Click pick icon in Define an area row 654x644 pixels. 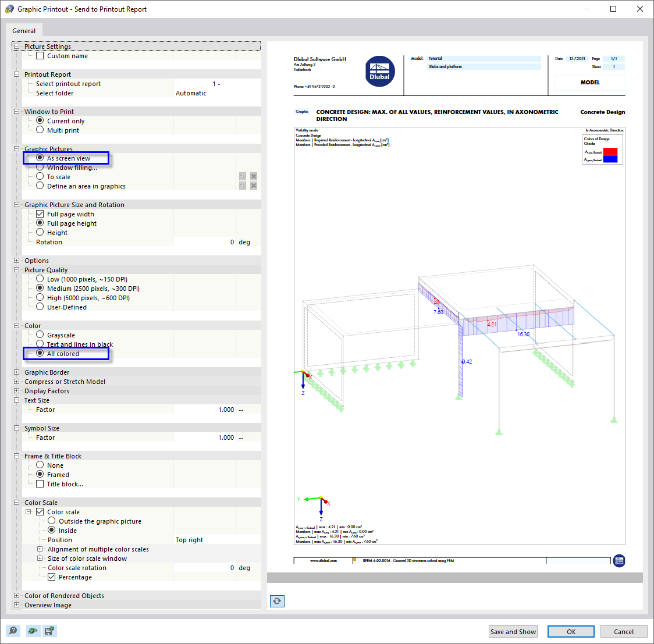(x=242, y=186)
